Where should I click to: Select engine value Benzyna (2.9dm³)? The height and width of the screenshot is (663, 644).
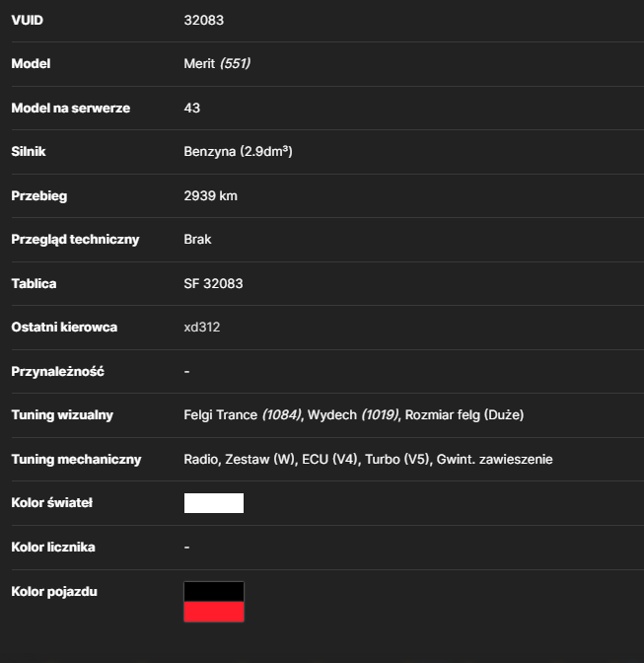[238, 151]
